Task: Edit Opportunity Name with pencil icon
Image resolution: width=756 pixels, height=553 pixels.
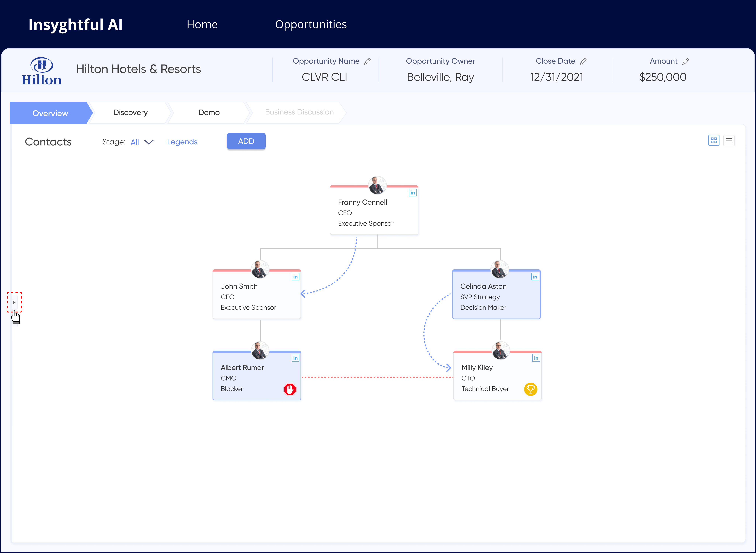Action: coord(367,61)
